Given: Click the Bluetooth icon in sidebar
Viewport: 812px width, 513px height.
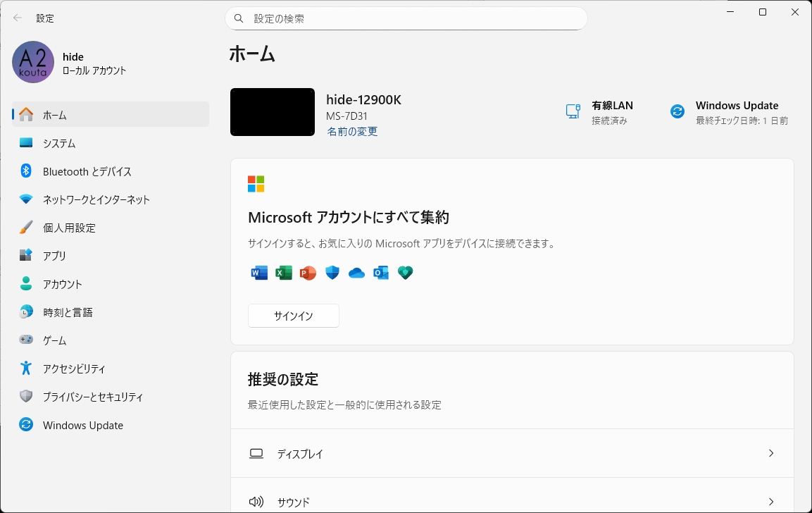Looking at the screenshot, I should click(26, 171).
